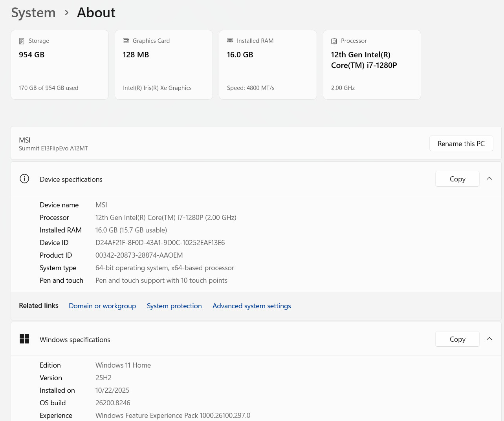Collapse the Device specifications section
The width and height of the screenshot is (504, 421).
[x=489, y=178]
